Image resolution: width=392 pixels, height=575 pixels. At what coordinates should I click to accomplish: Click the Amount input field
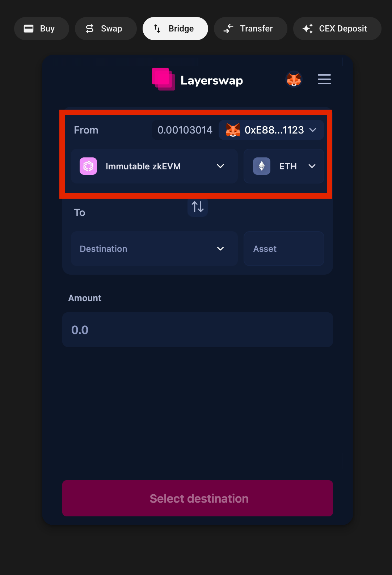[198, 330]
